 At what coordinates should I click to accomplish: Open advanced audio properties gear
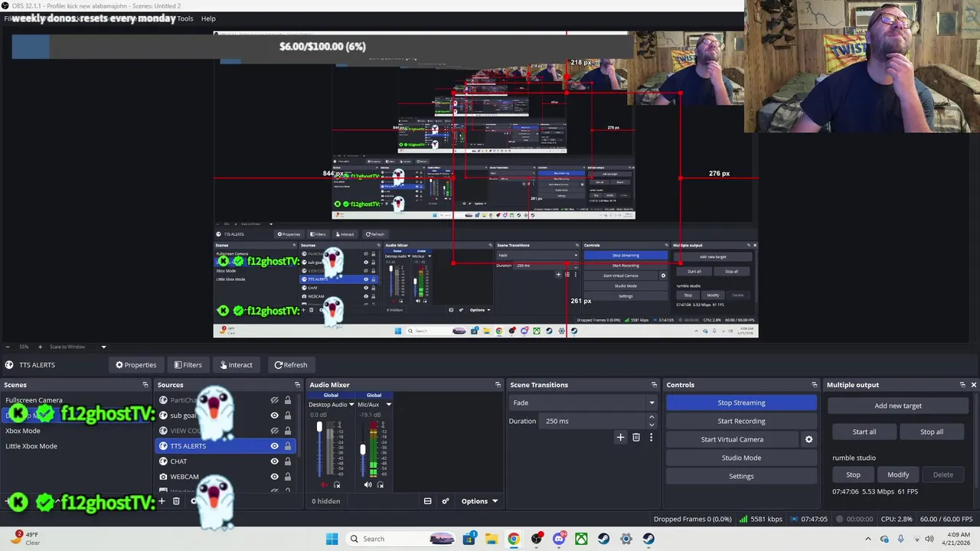(x=446, y=501)
